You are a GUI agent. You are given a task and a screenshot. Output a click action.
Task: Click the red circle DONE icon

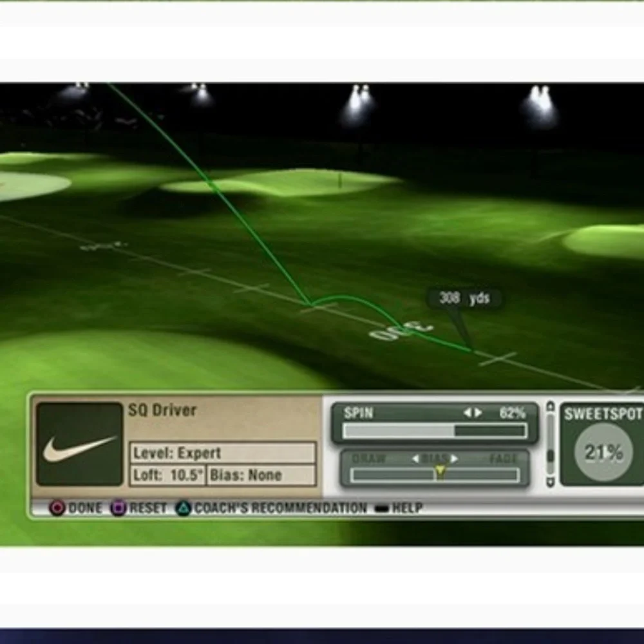[57, 508]
